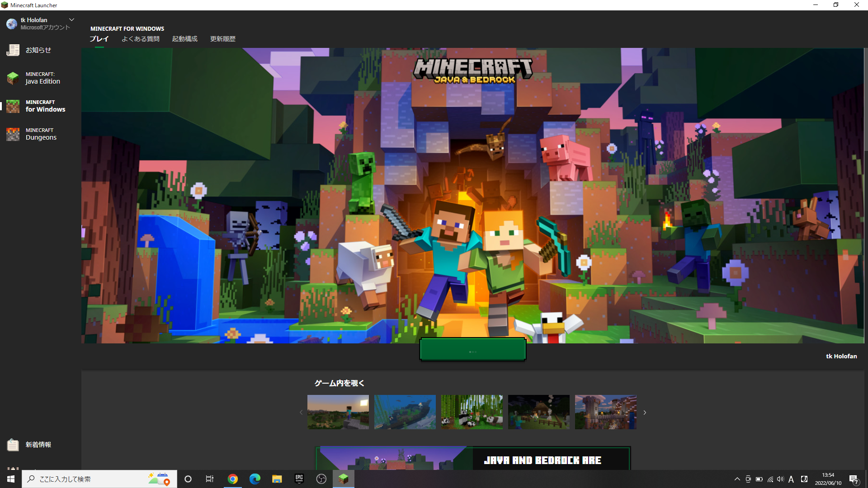Select Minecraft for Windows sidebar icon
The height and width of the screenshot is (488, 868).
(13, 106)
